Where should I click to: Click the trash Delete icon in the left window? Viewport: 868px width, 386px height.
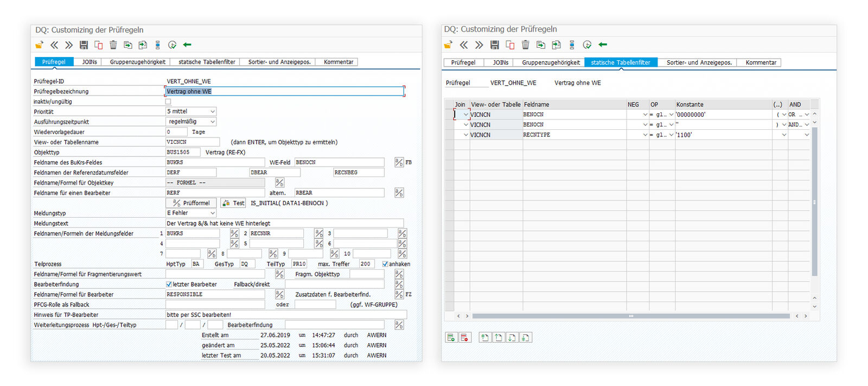click(x=113, y=45)
